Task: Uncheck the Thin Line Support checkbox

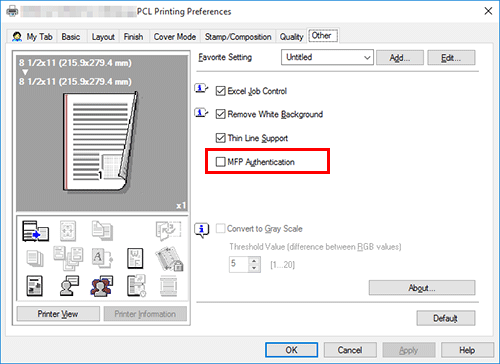Action: click(x=221, y=138)
